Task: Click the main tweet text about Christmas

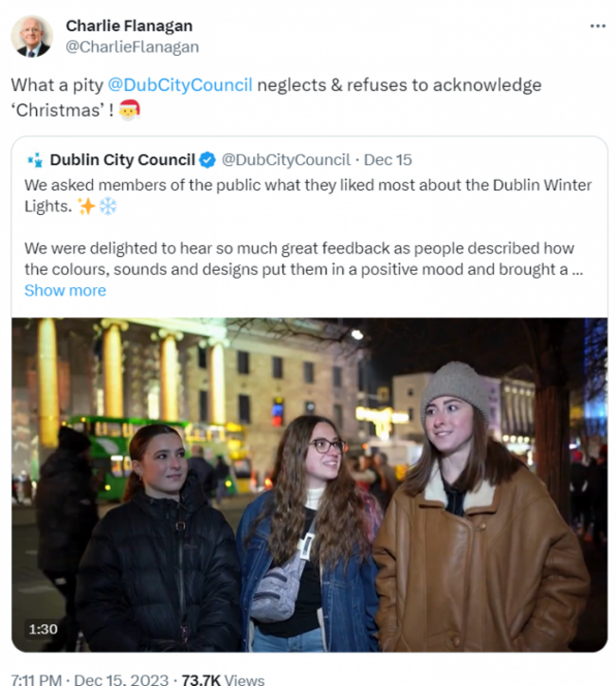Action: pyautogui.click(x=276, y=98)
